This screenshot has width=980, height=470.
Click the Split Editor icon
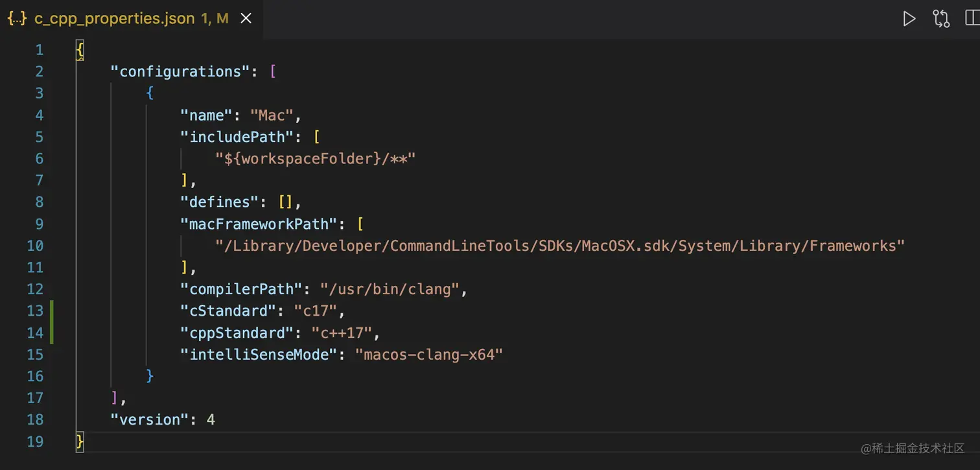pos(972,19)
